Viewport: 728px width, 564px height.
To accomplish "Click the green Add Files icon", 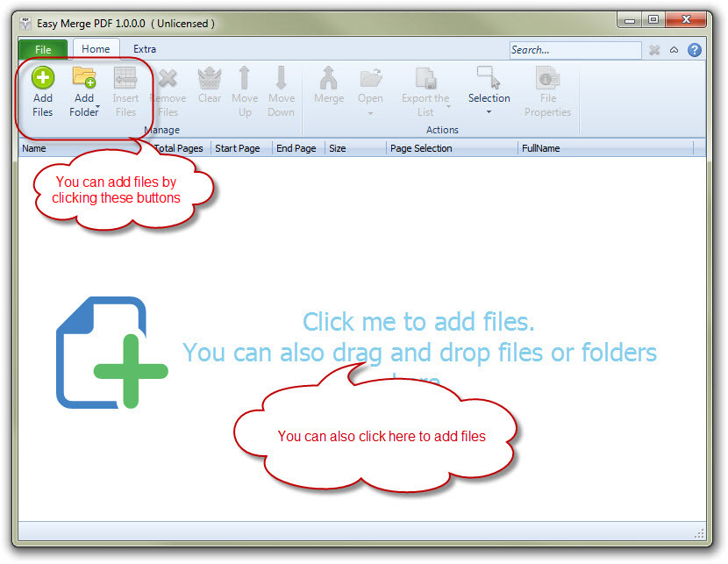I will coord(43,77).
